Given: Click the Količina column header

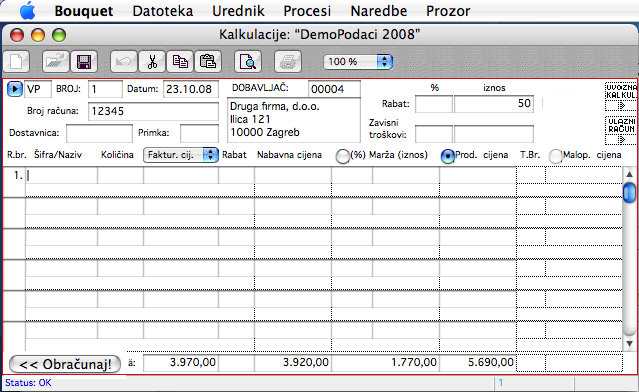Looking at the screenshot, I should [117, 155].
